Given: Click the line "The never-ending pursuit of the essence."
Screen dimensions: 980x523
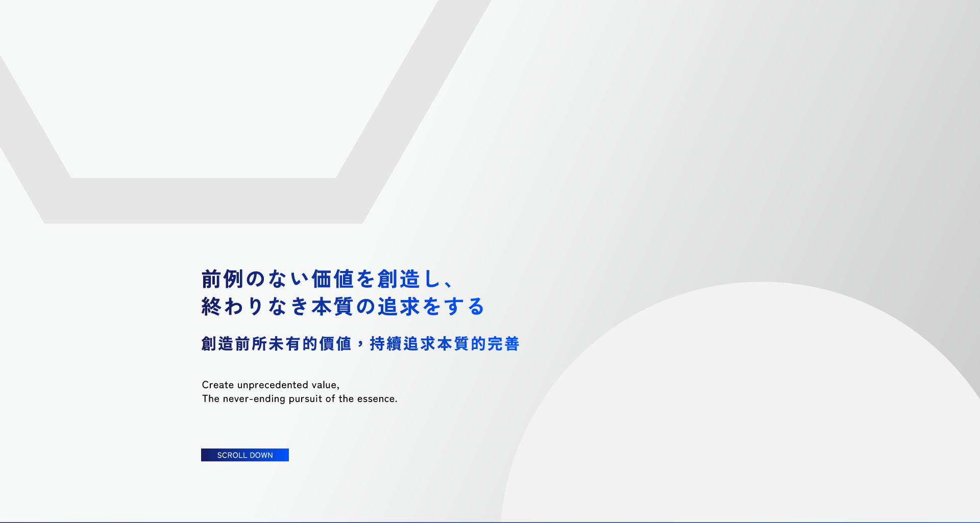Looking at the screenshot, I should tap(300, 399).
